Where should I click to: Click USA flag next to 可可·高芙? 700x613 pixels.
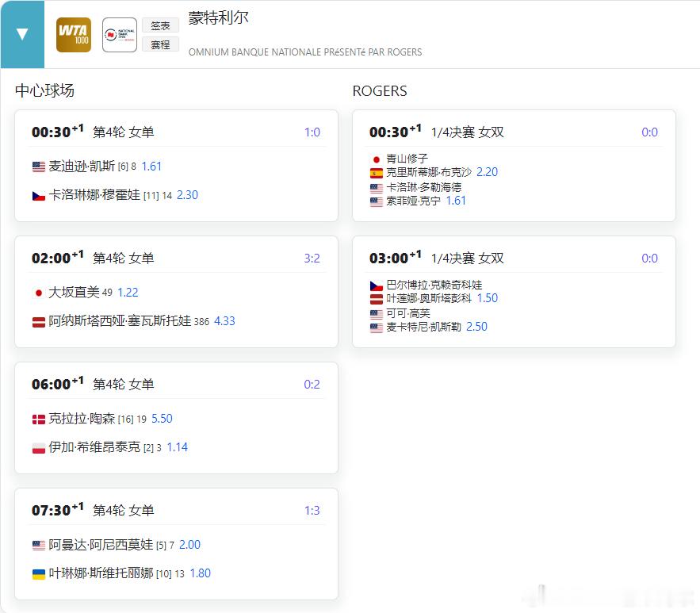[x=377, y=314]
